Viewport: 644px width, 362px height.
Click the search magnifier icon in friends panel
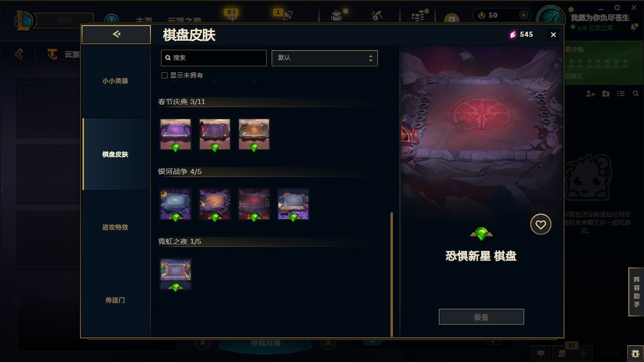[636, 94]
